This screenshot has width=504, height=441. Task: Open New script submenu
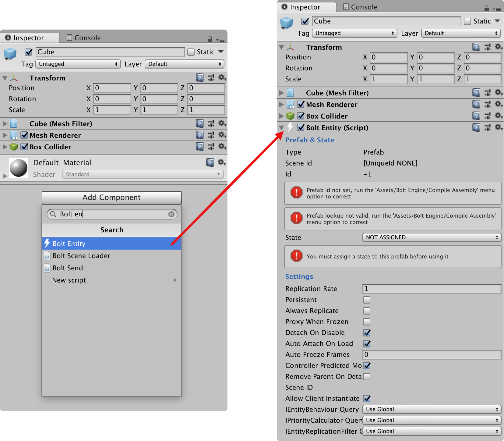(112, 280)
